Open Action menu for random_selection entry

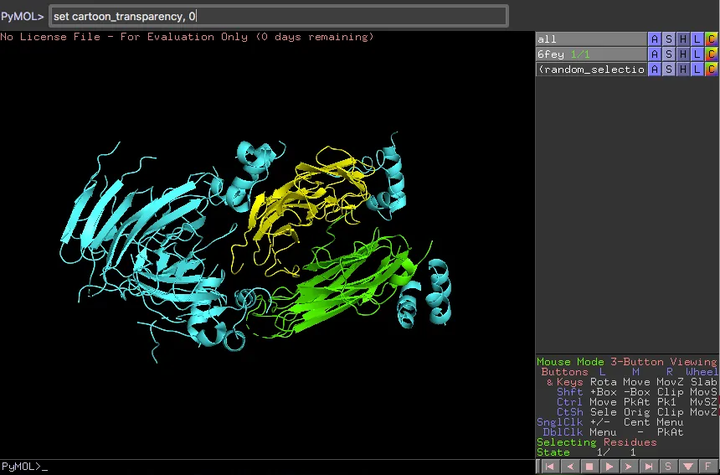coord(654,69)
